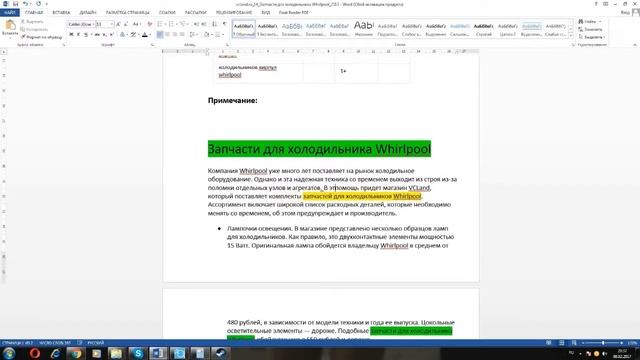Screen dimensions: 640x360
Task: Click the Paste (Вставить) clipboard icon
Action: pos(10,25)
